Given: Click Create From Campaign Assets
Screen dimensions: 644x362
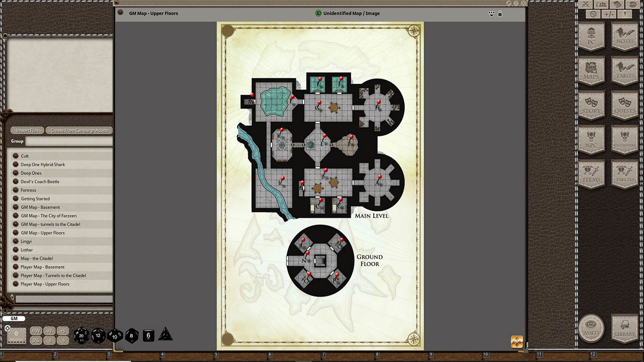Looking at the screenshot, I should click(79, 130).
